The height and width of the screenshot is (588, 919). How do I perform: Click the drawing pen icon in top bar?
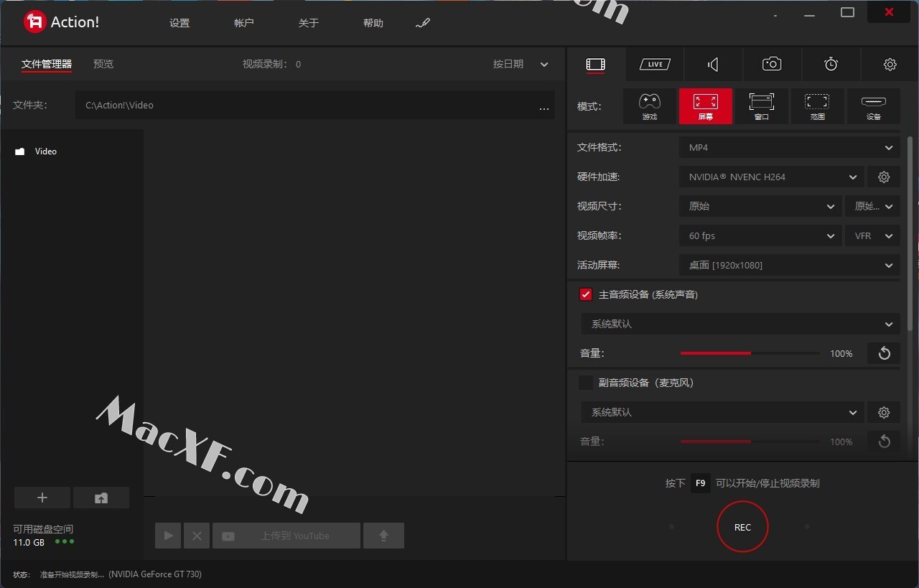coord(423,24)
